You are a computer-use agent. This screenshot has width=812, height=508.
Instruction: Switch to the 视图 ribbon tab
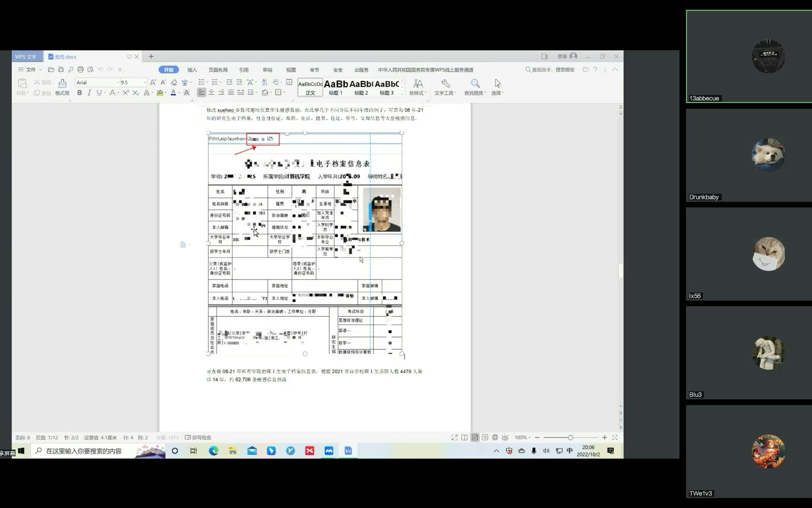(291, 70)
